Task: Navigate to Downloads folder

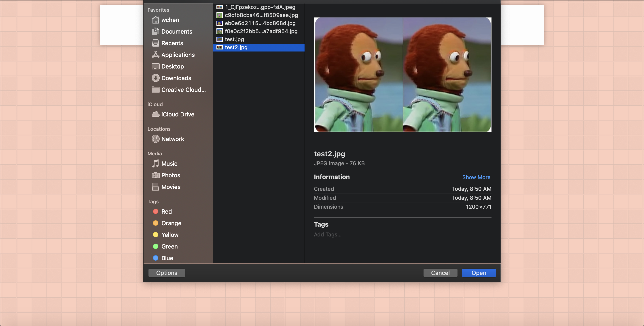Action: 176,78
